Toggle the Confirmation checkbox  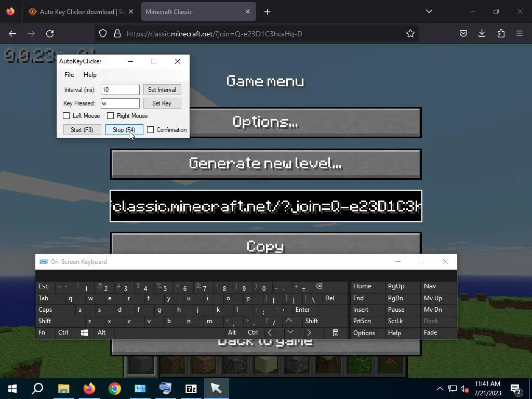150,129
